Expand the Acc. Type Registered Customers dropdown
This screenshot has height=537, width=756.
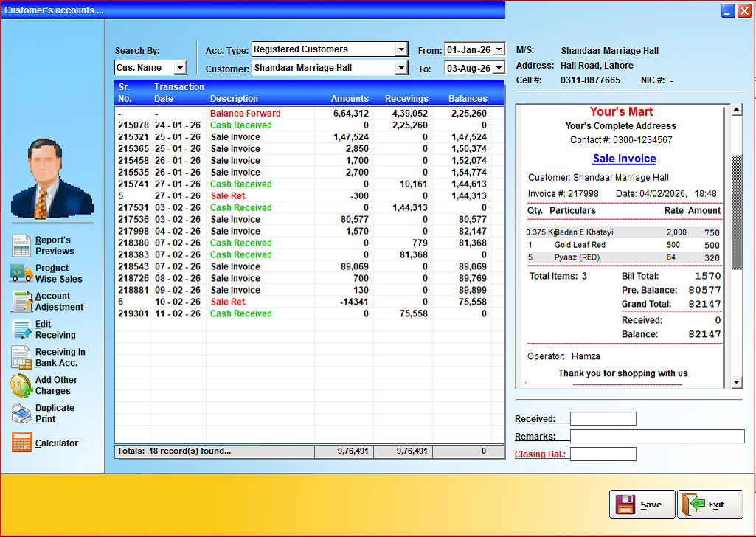(401, 49)
